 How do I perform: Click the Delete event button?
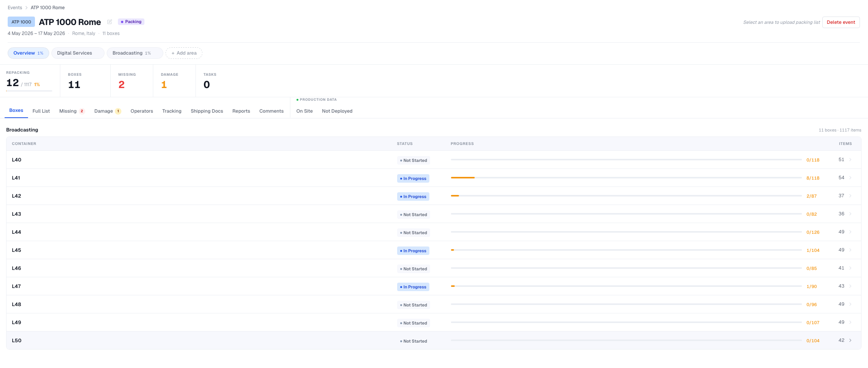coord(841,22)
